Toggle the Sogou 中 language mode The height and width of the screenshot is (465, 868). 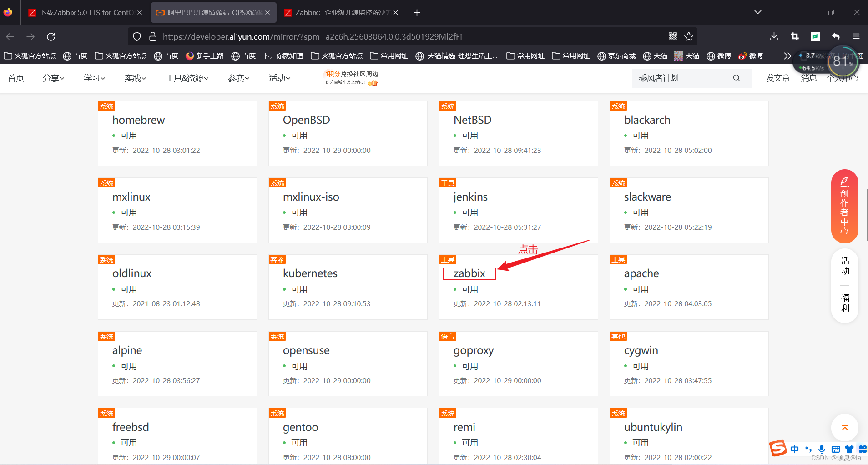pos(795,449)
